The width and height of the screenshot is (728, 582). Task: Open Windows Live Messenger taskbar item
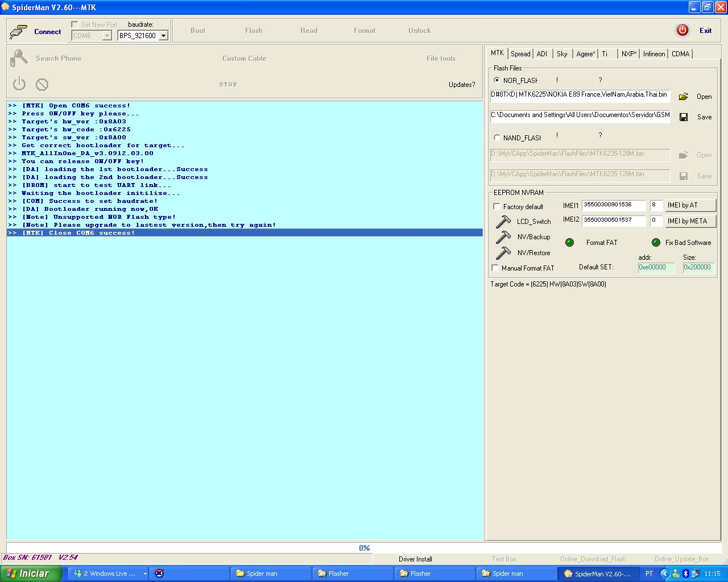tap(109, 573)
